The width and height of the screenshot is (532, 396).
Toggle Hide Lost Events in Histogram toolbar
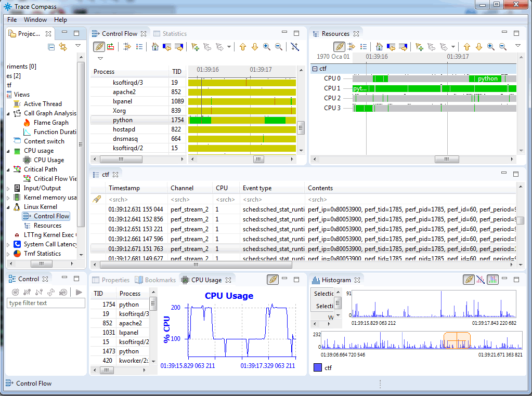tap(481, 280)
